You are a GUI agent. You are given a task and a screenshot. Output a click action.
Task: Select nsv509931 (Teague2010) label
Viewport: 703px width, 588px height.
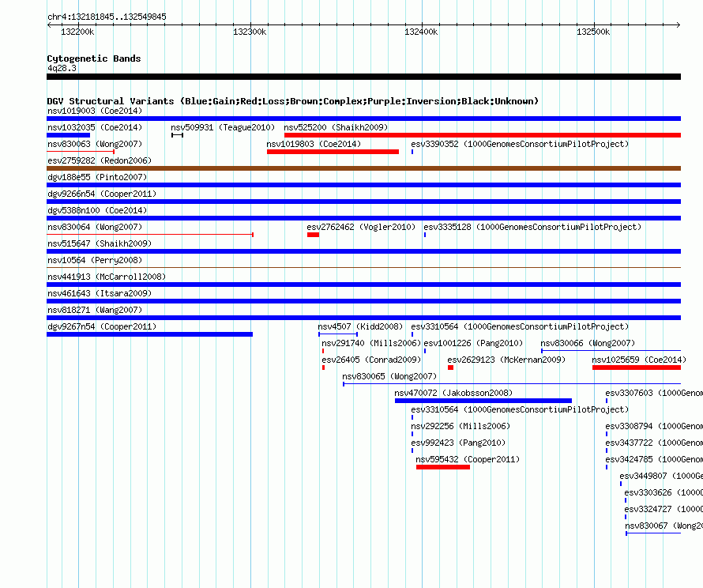coord(223,127)
